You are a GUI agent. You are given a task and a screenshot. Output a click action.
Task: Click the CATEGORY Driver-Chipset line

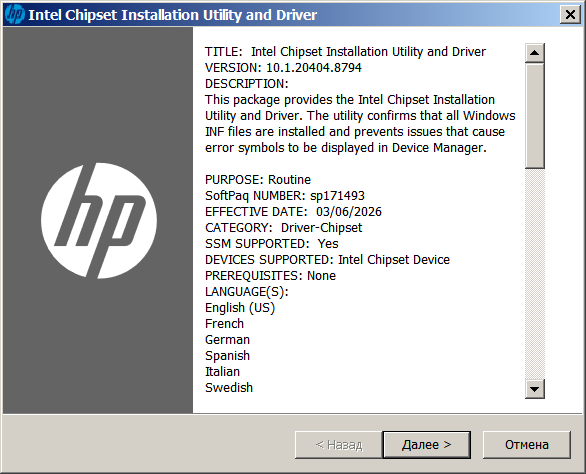pos(284,228)
